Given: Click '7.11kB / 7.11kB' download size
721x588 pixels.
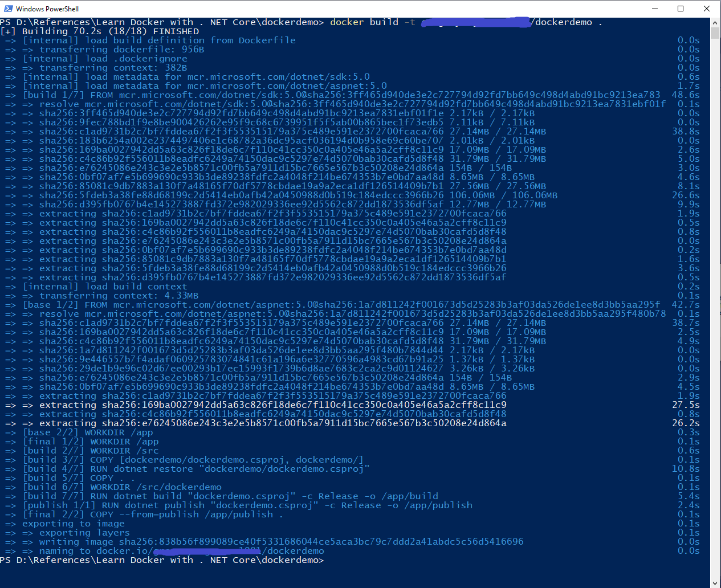Looking at the screenshot, I should [492, 122].
